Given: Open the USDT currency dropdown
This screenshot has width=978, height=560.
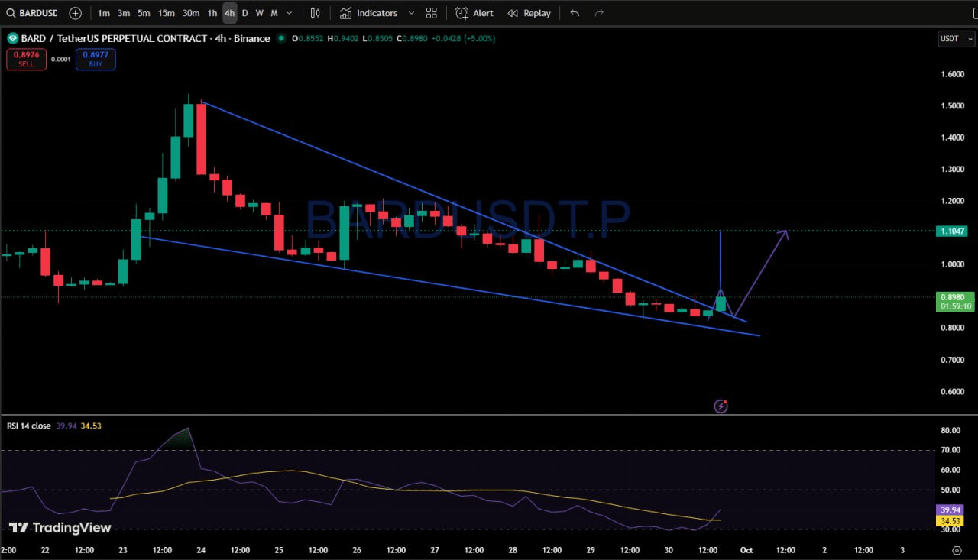Looking at the screenshot, I should (956, 38).
